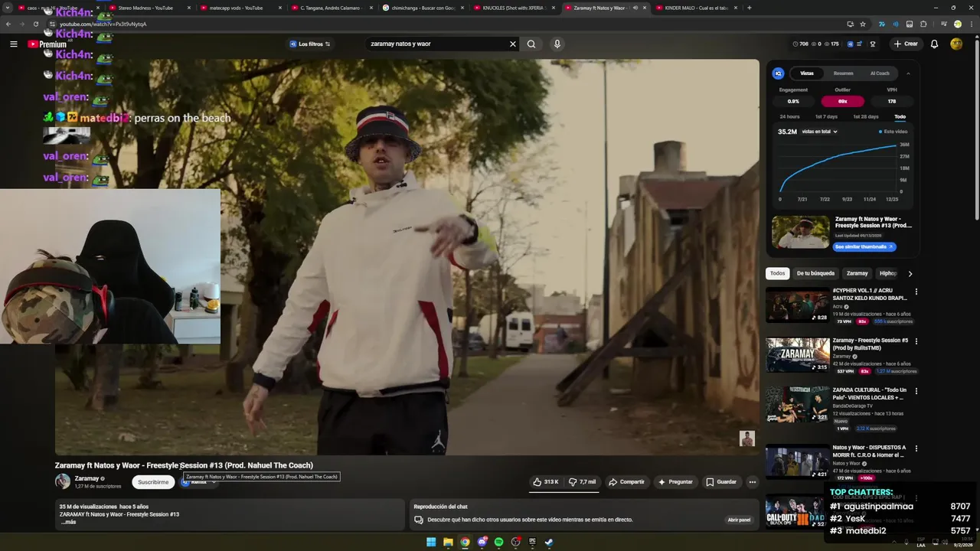
Task: Click the browser address bar URL
Action: 103,24
